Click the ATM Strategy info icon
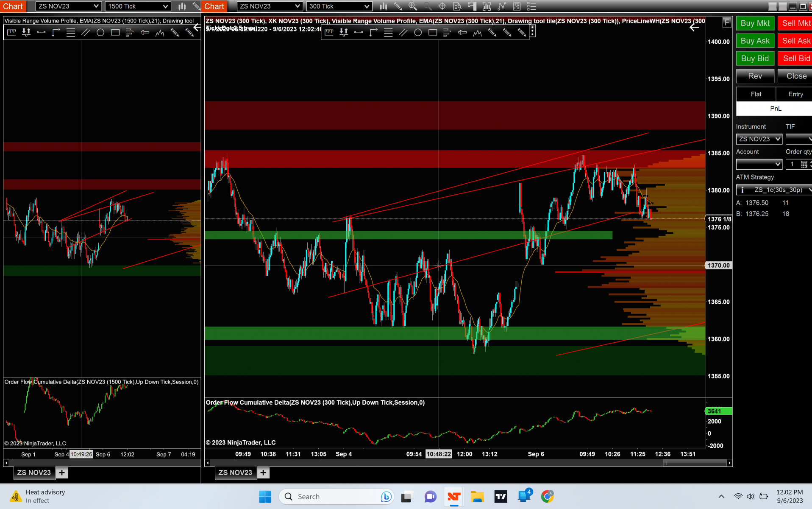The height and width of the screenshot is (509, 812). click(x=742, y=190)
